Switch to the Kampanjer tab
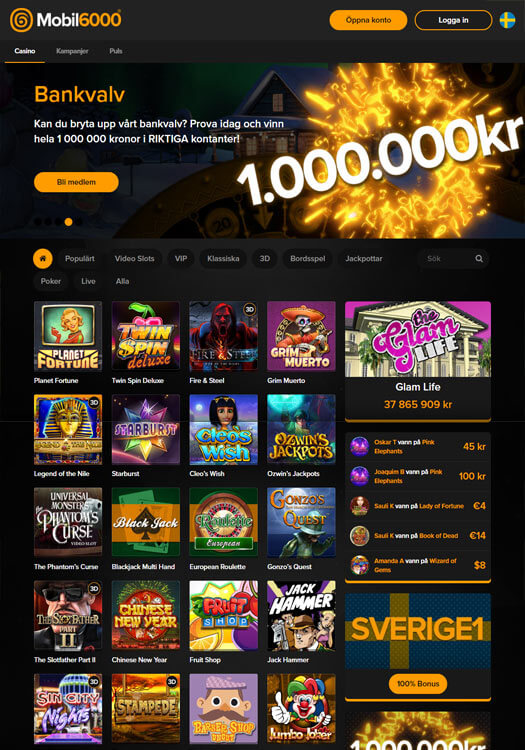 pos(72,51)
